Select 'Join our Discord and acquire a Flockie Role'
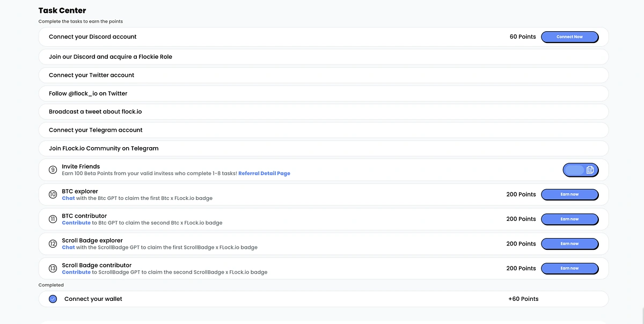The height and width of the screenshot is (324, 644). (x=111, y=56)
